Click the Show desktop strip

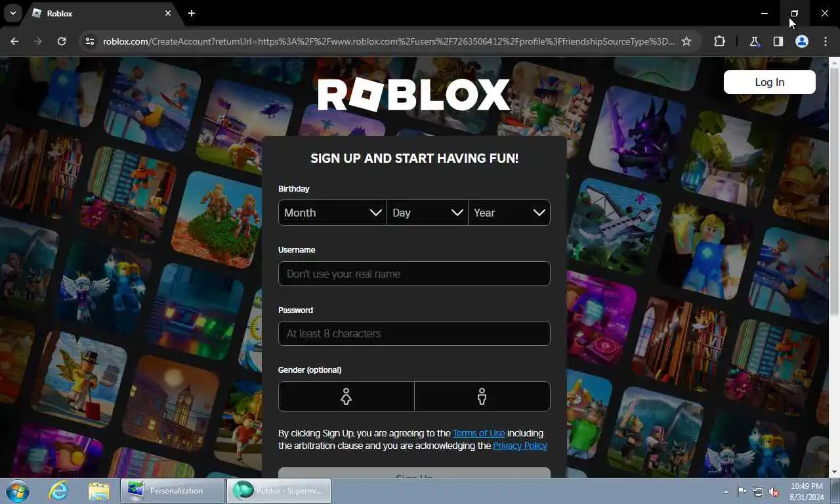pos(835,492)
